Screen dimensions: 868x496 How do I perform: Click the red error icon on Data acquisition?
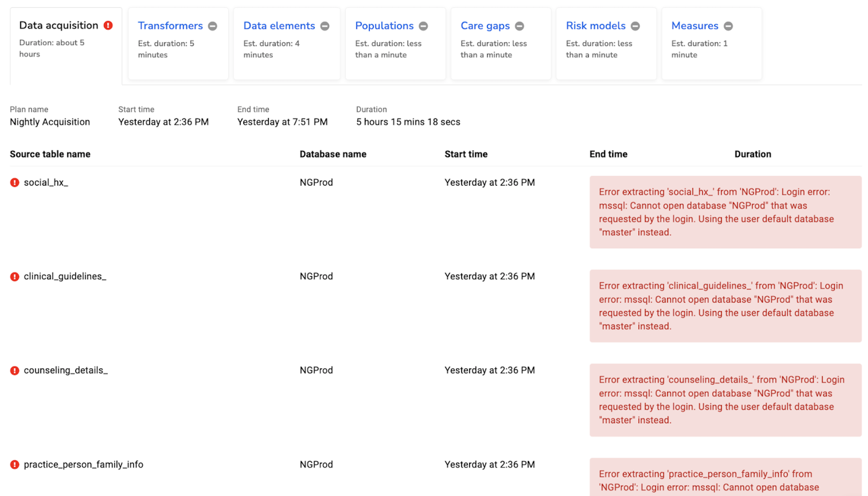pyautogui.click(x=108, y=25)
